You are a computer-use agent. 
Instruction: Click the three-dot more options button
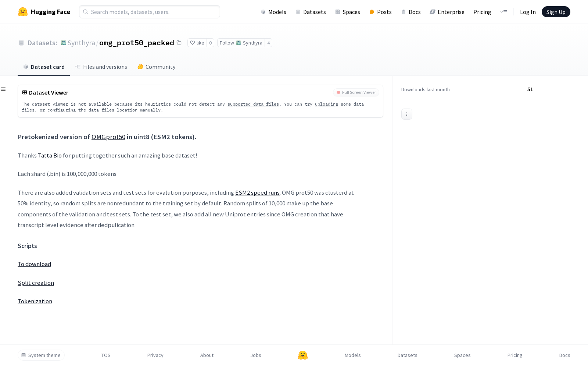(x=407, y=114)
